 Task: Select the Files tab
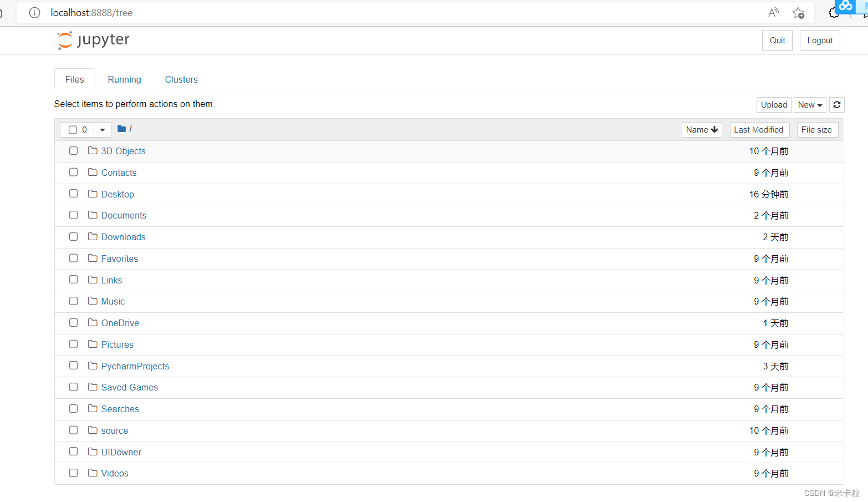point(75,79)
